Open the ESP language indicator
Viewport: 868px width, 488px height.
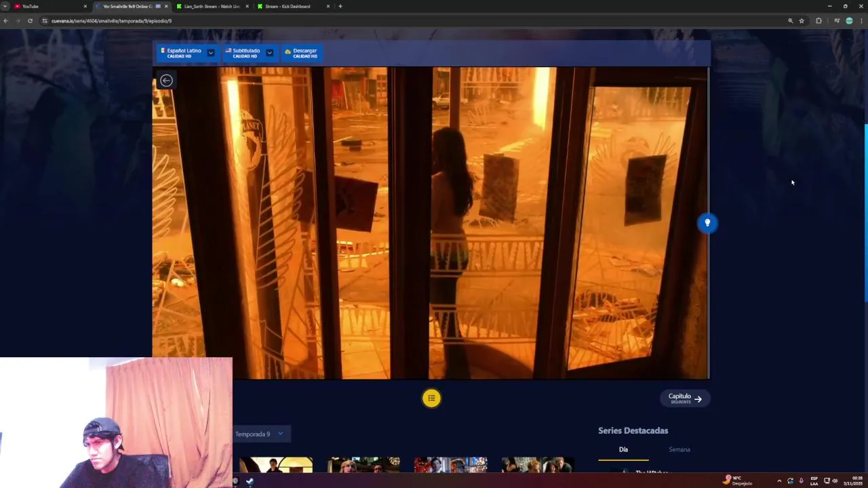pyautogui.click(x=814, y=481)
